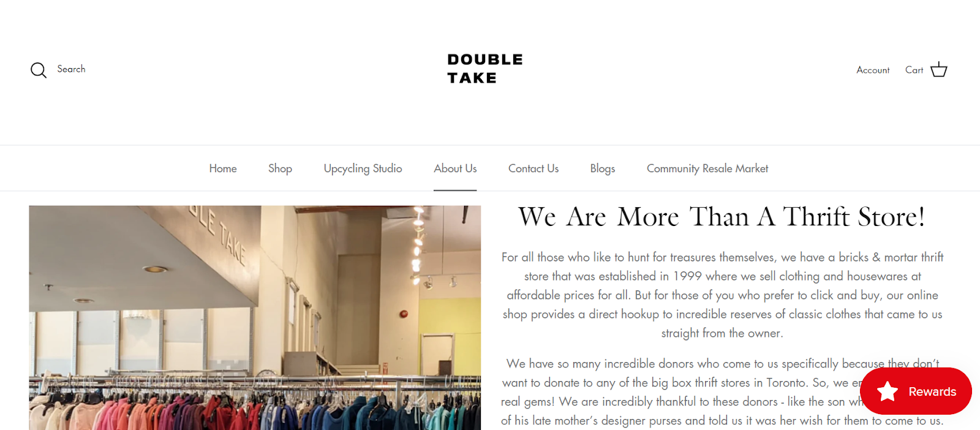Image resolution: width=980 pixels, height=430 pixels.
Task: Click the colorful clothing rack in photo
Action: (x=255, y=405)
